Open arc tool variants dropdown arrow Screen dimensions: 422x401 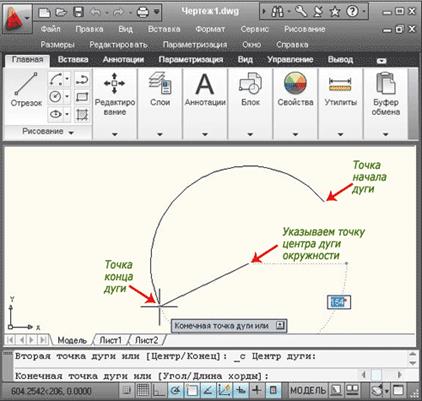(x=67, y=79)
